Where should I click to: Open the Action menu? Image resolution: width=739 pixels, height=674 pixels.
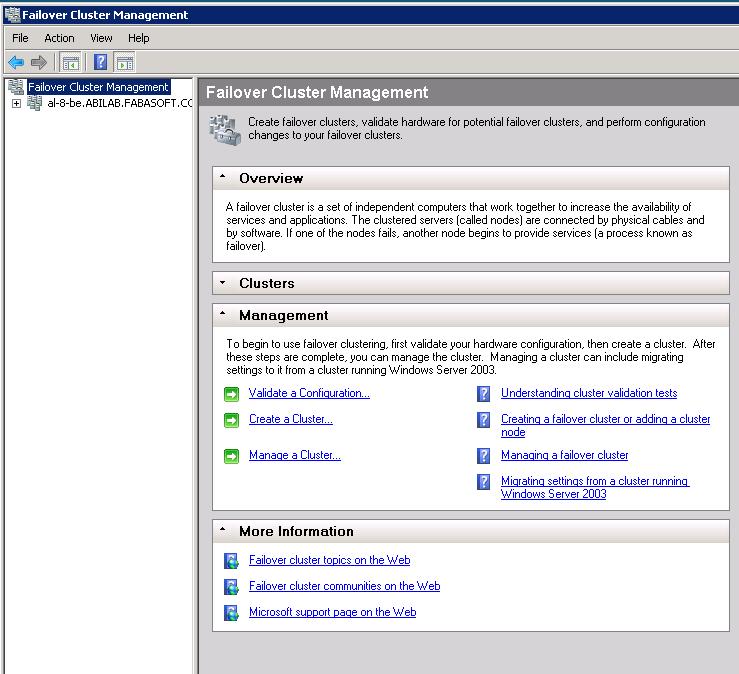coord(59,38)
